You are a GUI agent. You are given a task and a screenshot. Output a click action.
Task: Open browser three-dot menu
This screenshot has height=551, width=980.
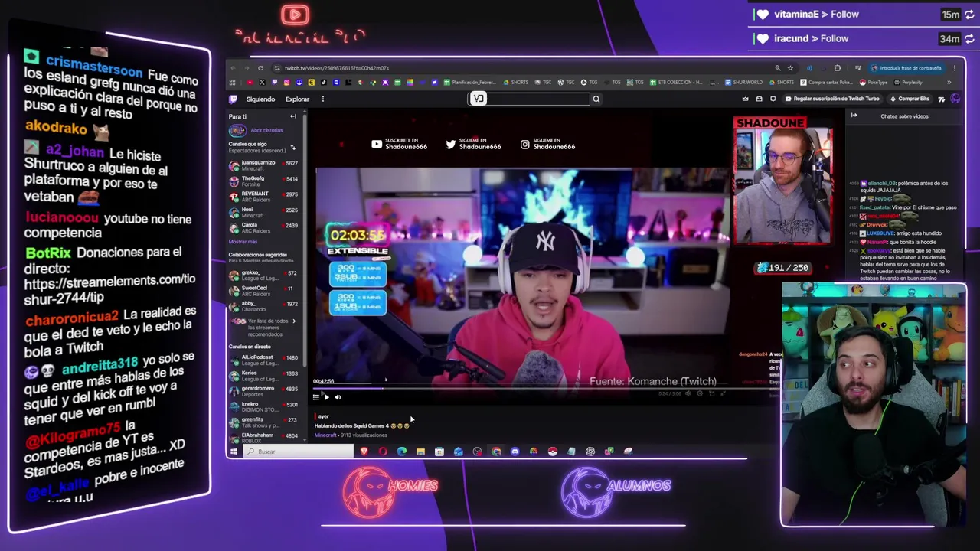point(955,68)
